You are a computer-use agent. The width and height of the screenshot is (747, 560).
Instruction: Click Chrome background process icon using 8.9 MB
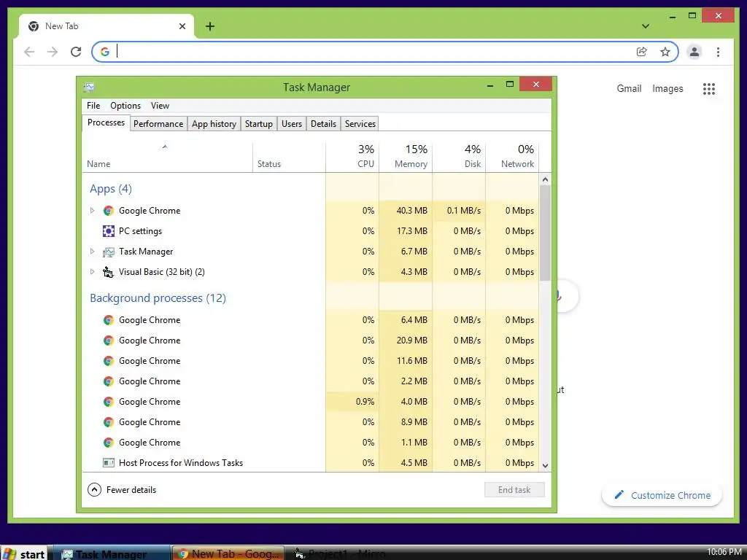(x=109, y=422)
